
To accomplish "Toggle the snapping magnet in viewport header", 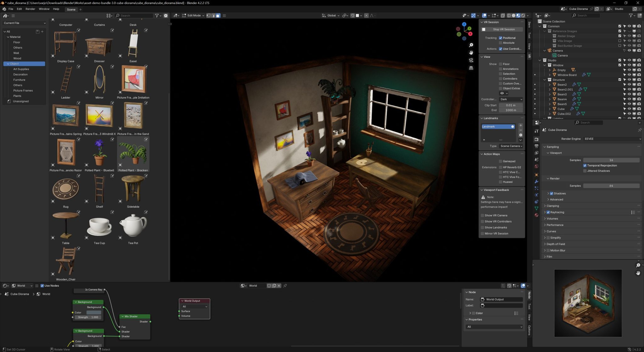I will click(353, 15).
